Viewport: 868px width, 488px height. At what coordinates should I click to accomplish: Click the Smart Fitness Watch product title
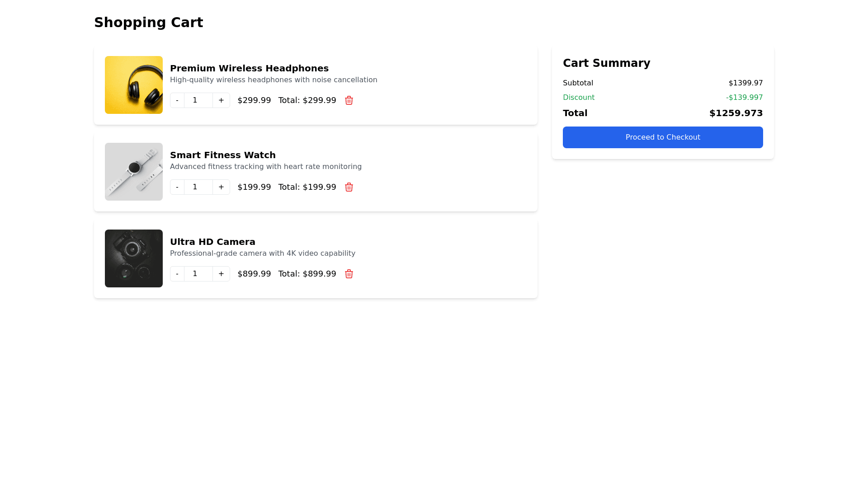coord(223,155)
